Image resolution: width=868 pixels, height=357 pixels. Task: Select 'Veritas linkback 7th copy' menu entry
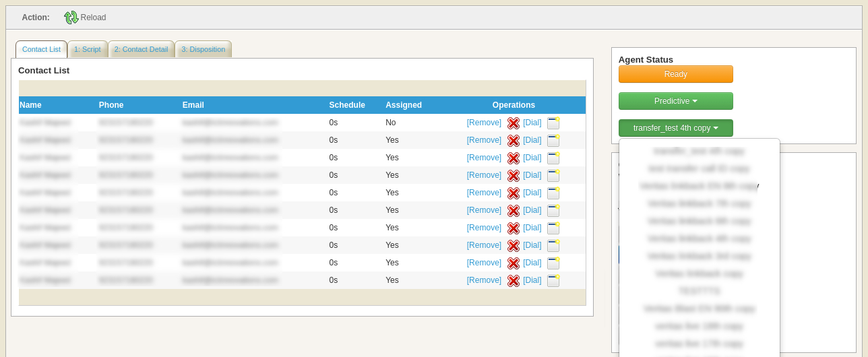coord(700,203)
